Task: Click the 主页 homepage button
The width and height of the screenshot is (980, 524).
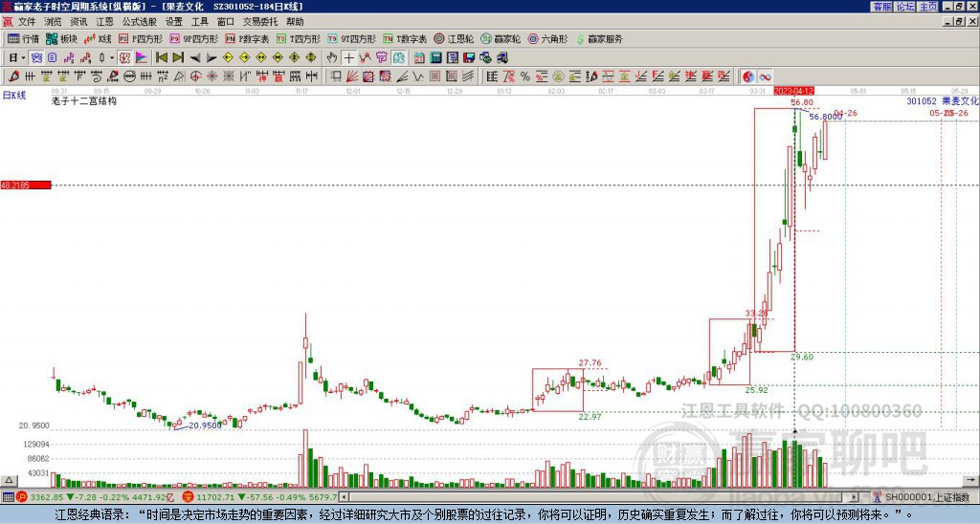Action: point(927,7)
